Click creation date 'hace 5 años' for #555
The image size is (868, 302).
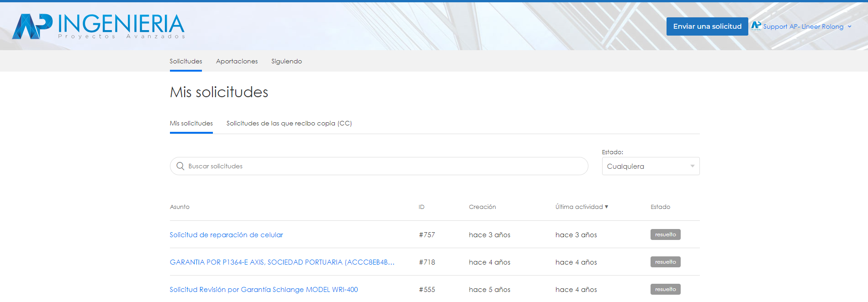pos(490,289)
